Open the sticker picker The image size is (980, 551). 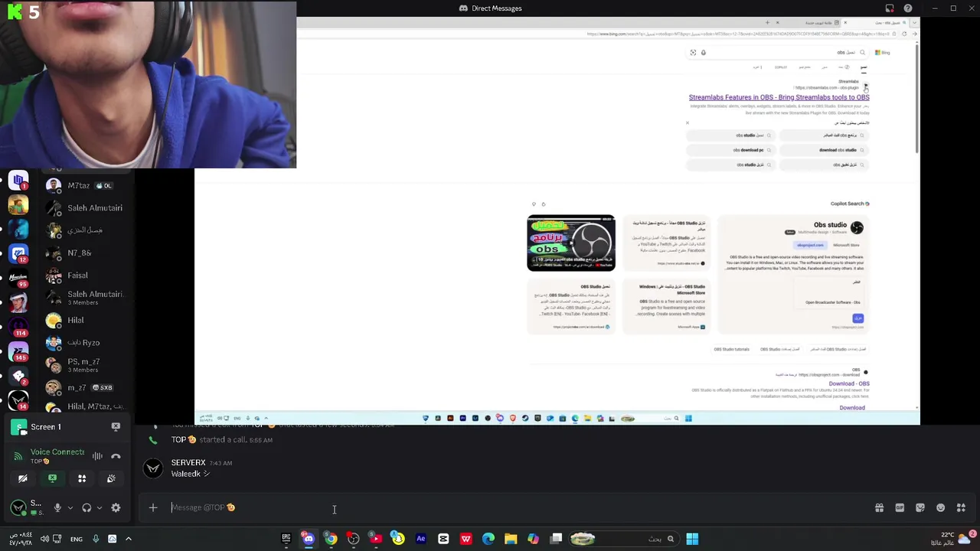point(920,507)
